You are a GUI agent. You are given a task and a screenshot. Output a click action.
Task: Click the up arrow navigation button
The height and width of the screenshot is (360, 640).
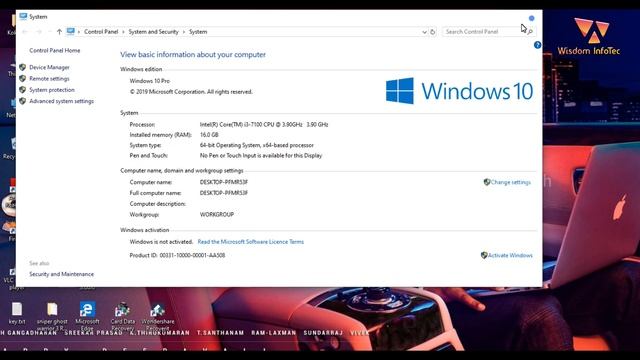pyautogui.click(x=59, y=31)
